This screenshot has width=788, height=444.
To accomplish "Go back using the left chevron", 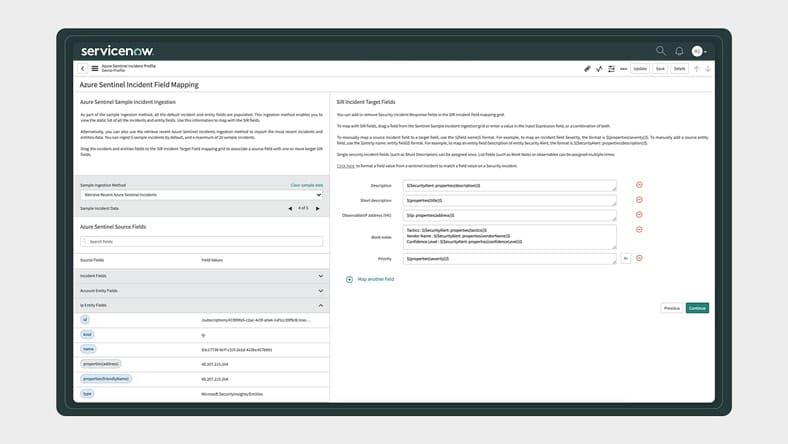I will (82, 69).
